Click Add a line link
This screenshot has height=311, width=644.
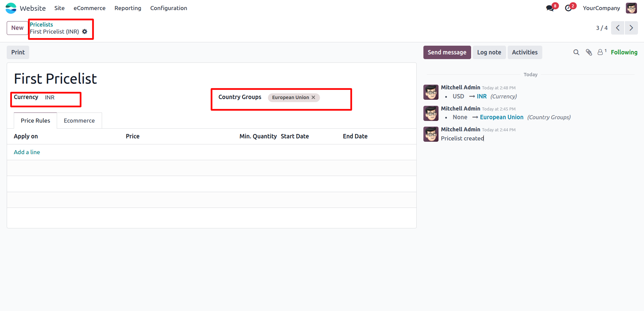[27, 152]
